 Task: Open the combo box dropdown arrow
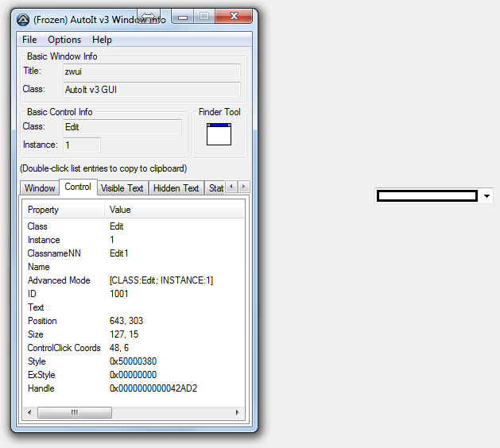click(486, 195)
